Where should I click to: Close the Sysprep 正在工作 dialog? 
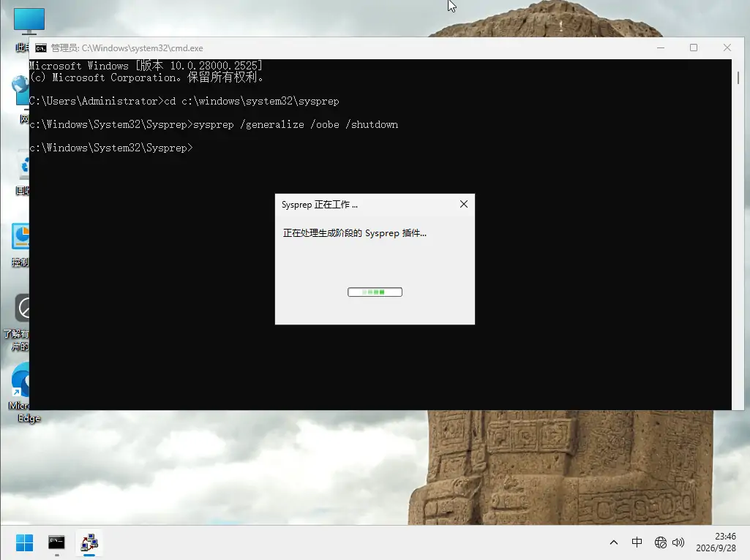463,205
